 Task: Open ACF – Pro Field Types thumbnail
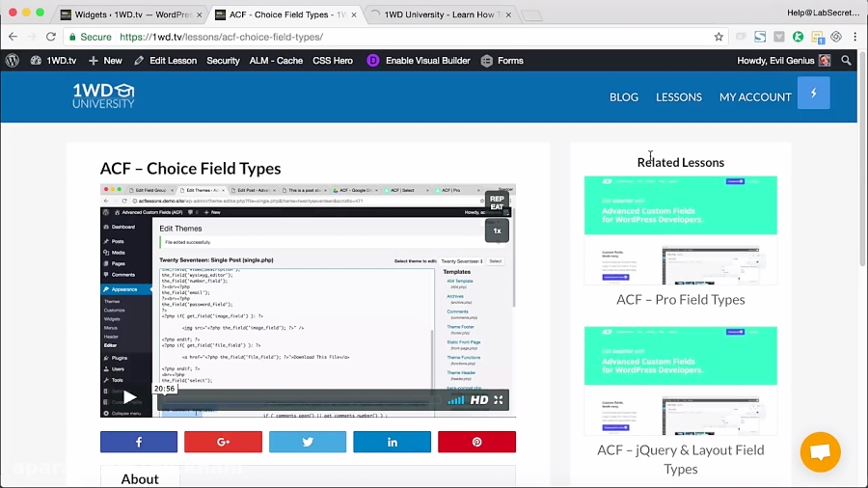click(680, 230)
